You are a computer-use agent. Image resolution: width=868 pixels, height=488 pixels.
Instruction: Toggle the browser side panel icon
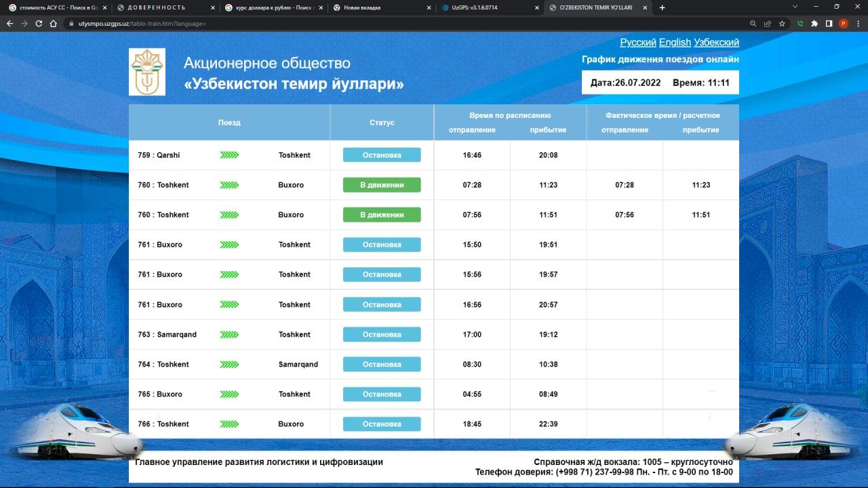(829, 23)
